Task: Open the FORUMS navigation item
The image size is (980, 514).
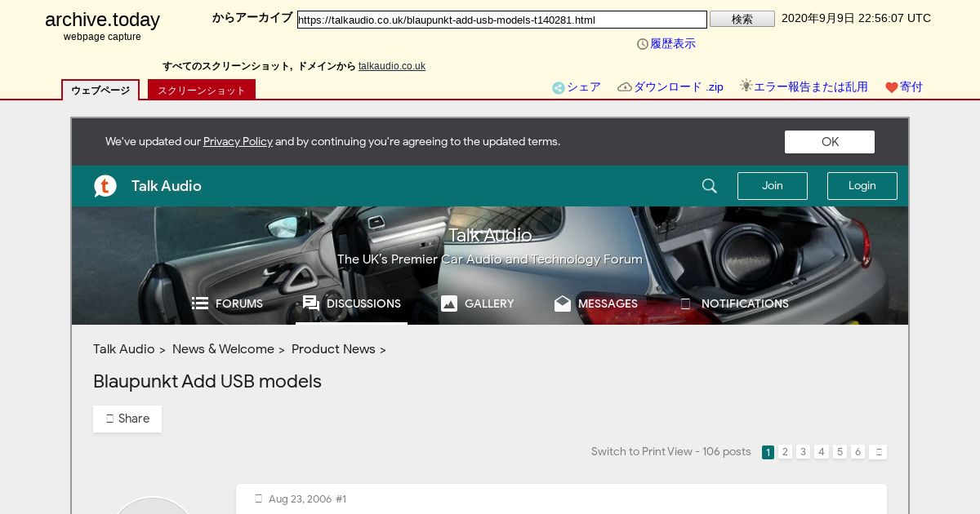Action: [228, 304]
